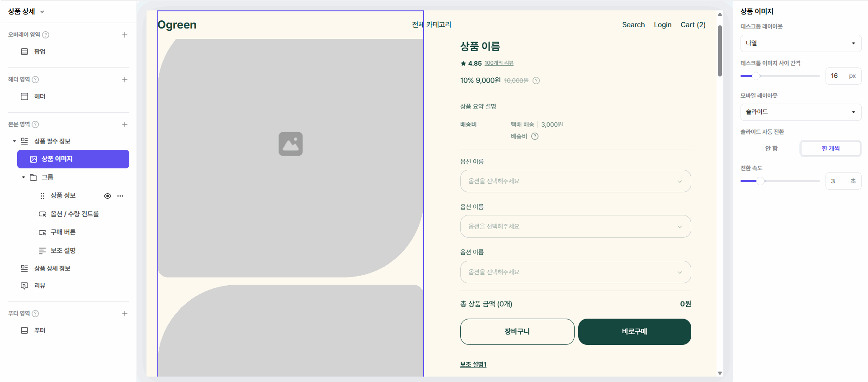868x382 pixels.
Task: Select 구매 버튼 in the layer tree
Action: coord(63,233)
